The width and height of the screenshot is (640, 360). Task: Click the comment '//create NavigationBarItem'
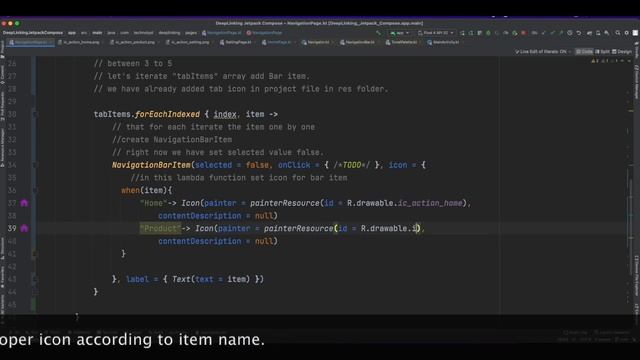(172, 140)
